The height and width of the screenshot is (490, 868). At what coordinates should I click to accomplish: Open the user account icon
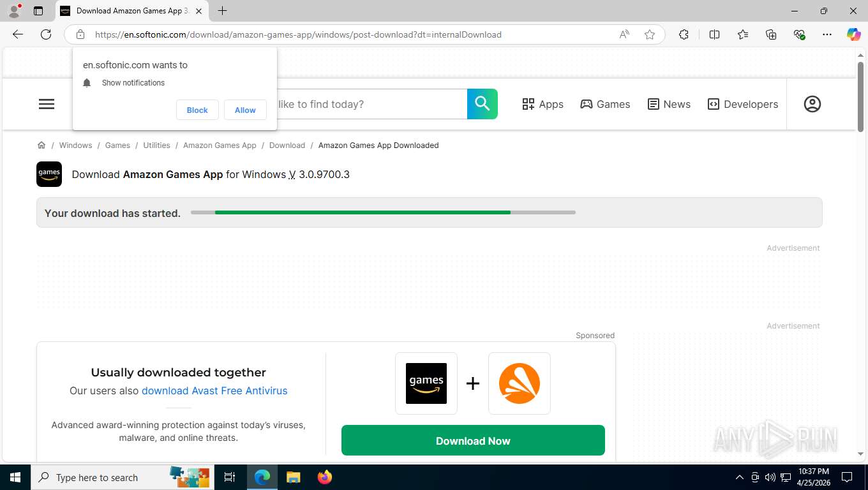click(812, 104)
